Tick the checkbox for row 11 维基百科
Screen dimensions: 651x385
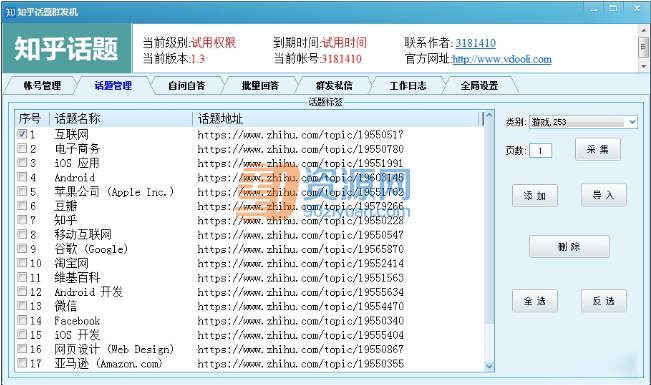coord(22,277)
